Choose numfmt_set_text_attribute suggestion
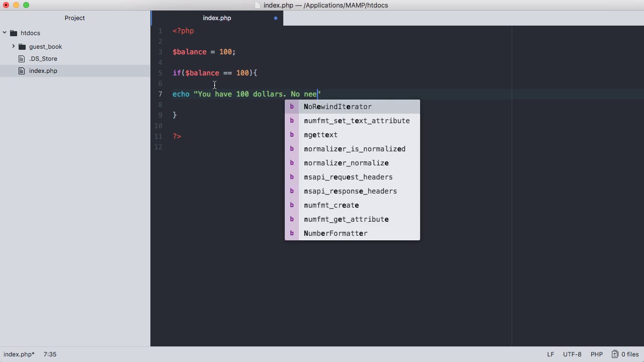The width and height of the screenshot is (644, 362). 352,121
